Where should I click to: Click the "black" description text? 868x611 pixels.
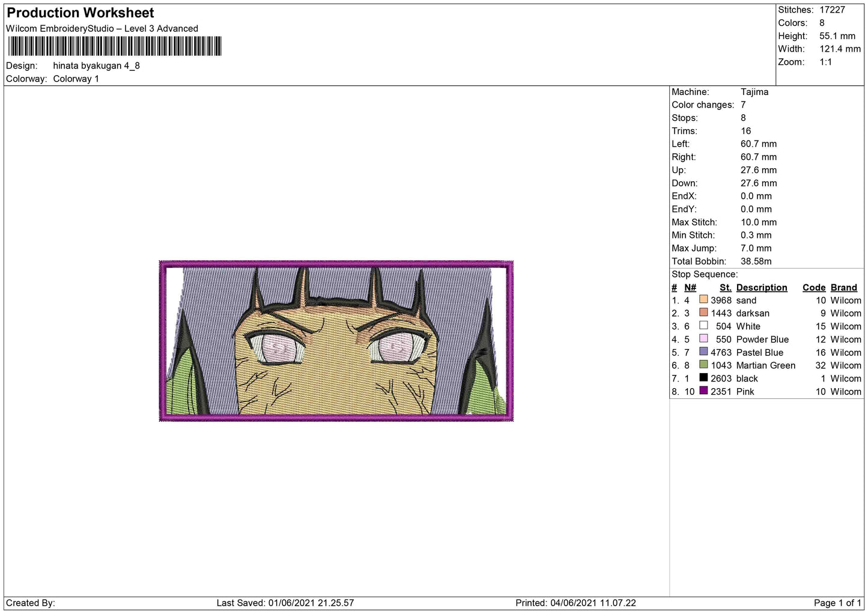pyautogui.click(x=747, y=378)
